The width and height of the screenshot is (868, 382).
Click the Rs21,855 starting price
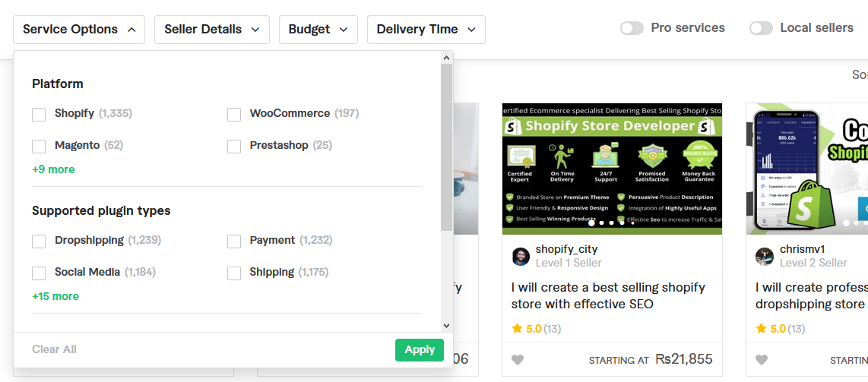point(683,359)
